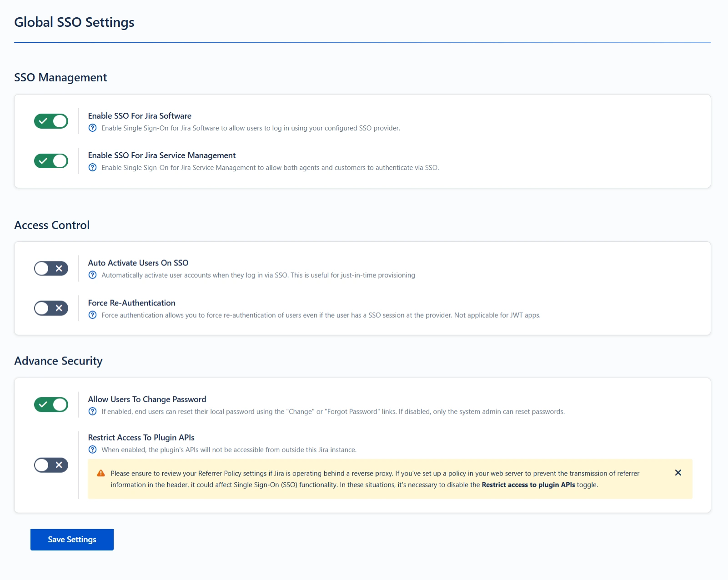Click the "Force Re-Authentication" label

(x=131, y=303)
